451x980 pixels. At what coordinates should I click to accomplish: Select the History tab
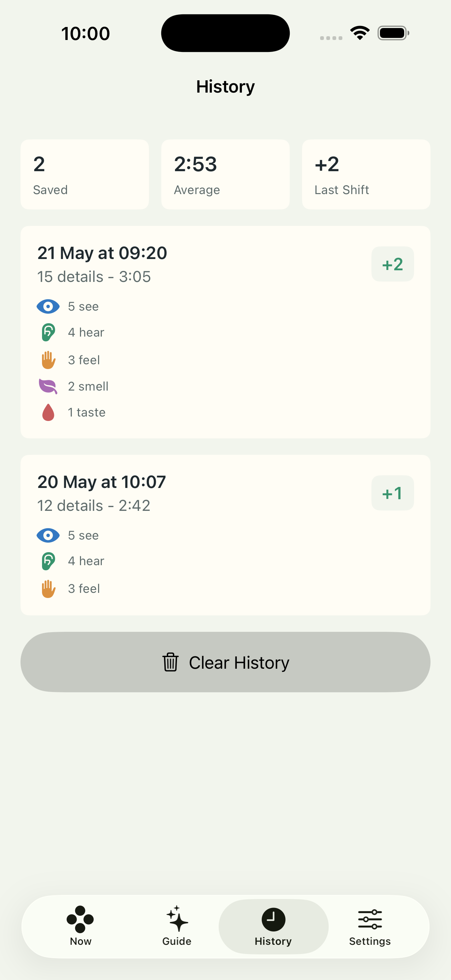(x=273, y=926)
